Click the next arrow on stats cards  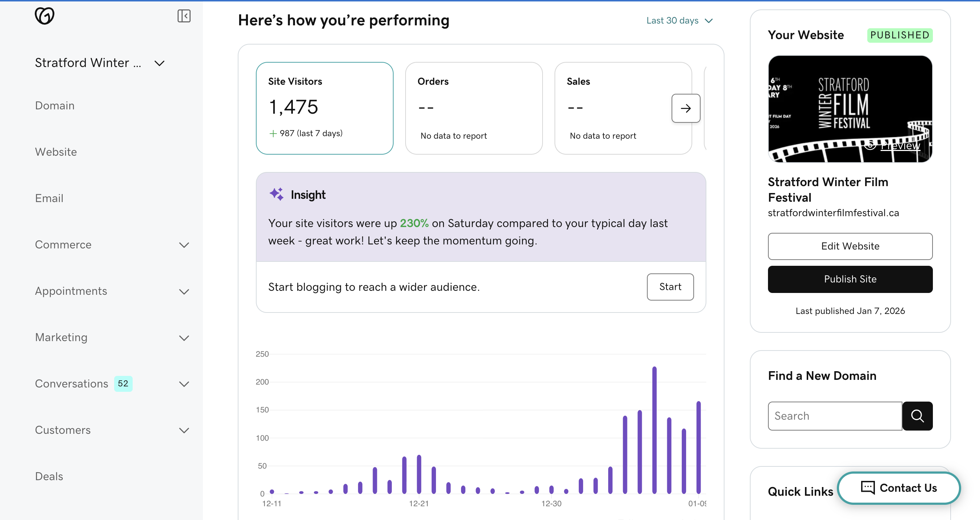tap(686, 108)
